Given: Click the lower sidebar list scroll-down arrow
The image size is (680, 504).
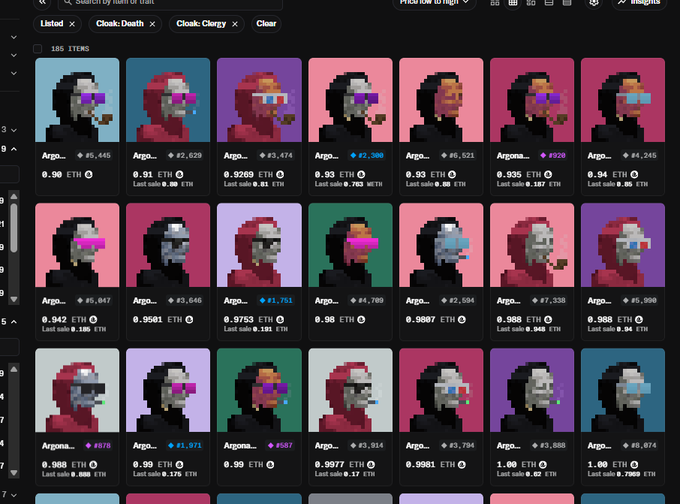Looking at the screenshot, I should 14,473.
